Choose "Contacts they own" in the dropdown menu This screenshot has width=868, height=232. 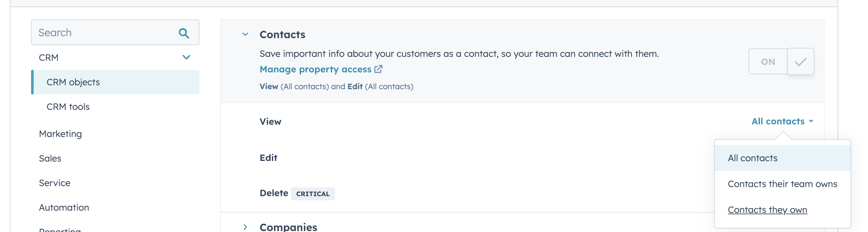pos(767,209)
